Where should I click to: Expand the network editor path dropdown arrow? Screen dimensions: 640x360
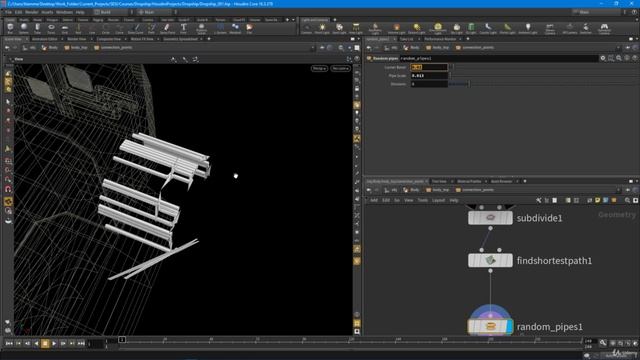(618, 190)
